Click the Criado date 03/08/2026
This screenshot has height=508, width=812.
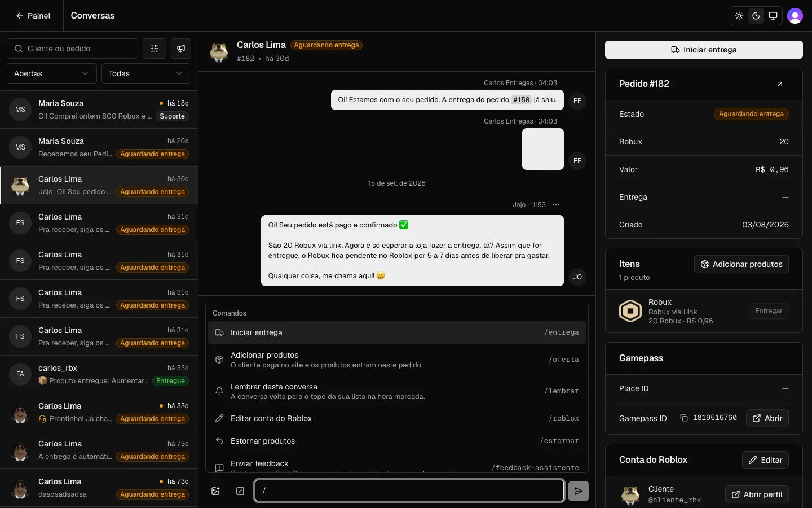[x=765, y=225]
